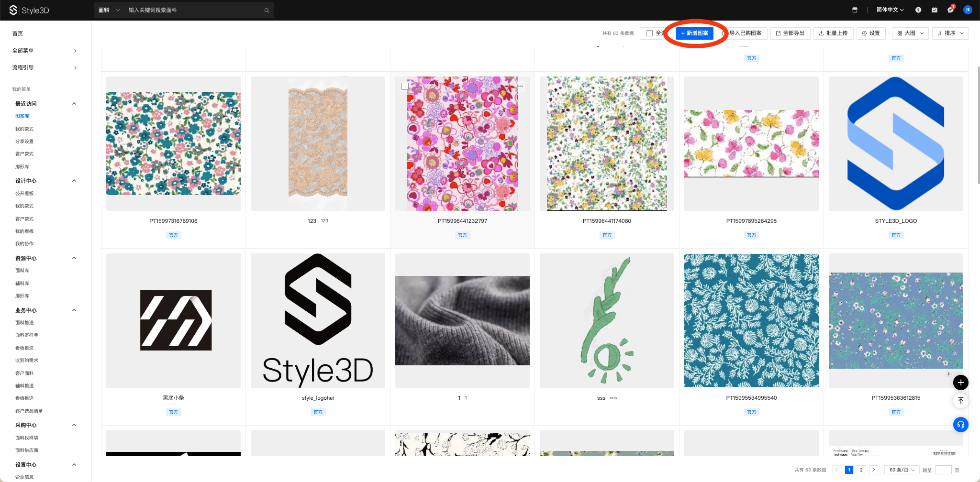The width and height of the screenshot is (980, 482).
Task: Toggle the select-all checkbox
Action: [649, 33]
